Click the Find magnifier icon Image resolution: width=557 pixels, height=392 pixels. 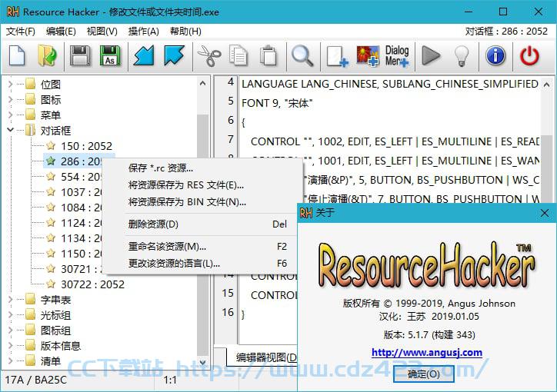coord(302,55)
